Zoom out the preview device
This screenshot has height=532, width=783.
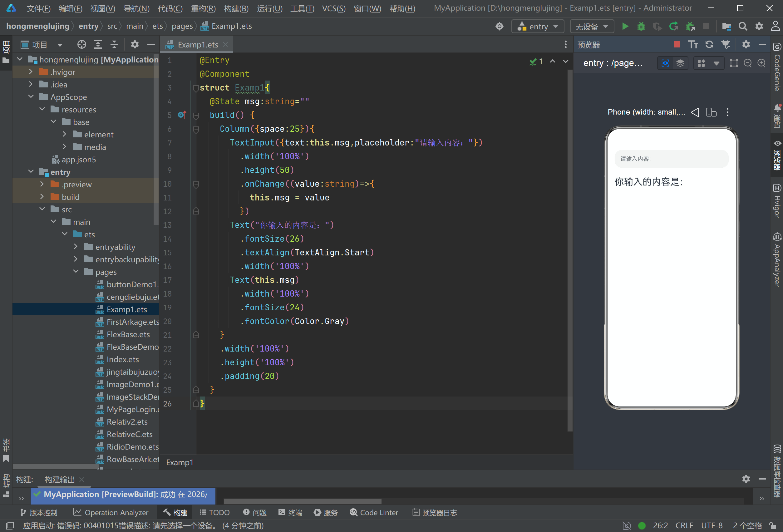tap(748, 63)
